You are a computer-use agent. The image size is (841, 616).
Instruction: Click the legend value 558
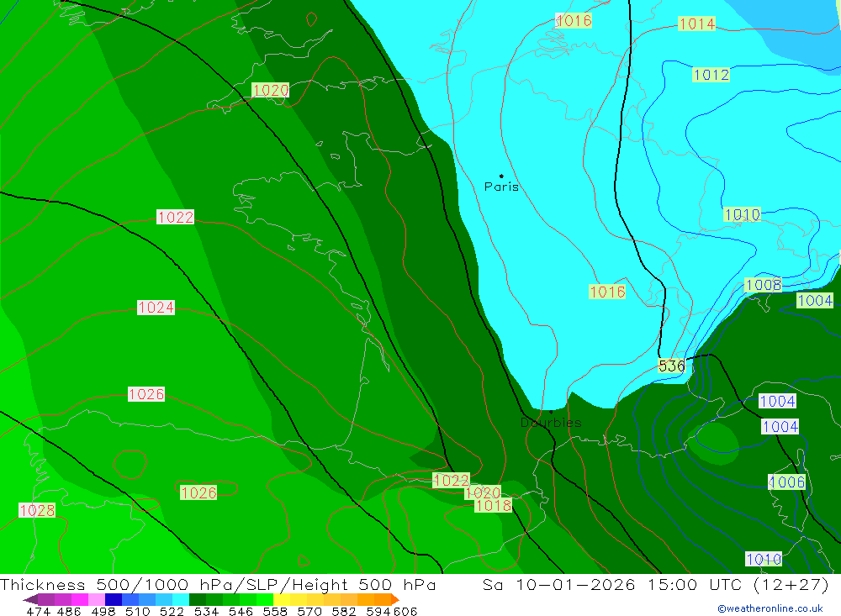coord(275,611)
